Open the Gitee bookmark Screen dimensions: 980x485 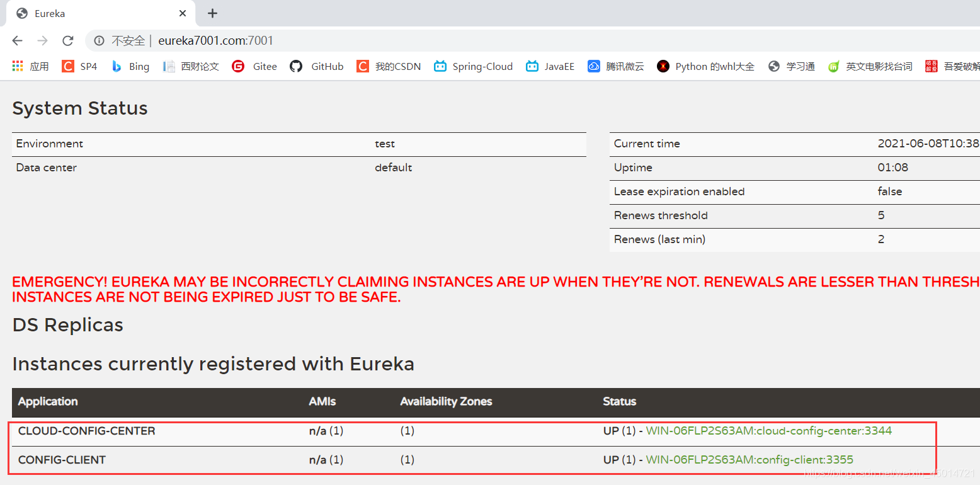[254, 66]
